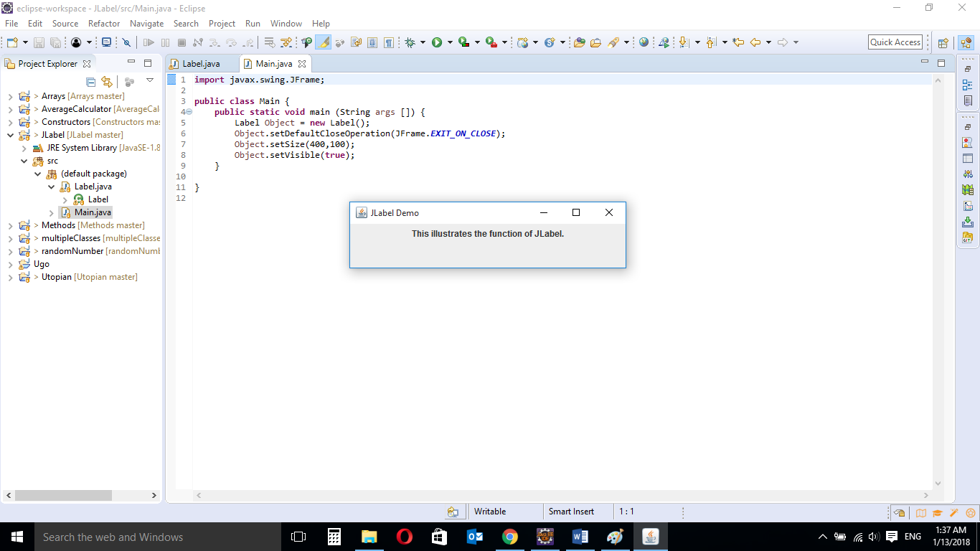Screen dimensions: 980x551
Task: Open the Window menu
Action: pyautogui.click(x=286, y=24)
